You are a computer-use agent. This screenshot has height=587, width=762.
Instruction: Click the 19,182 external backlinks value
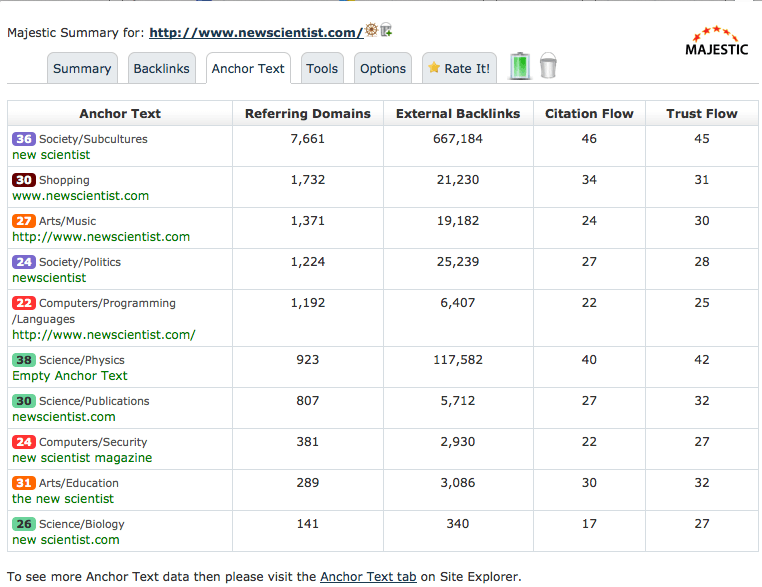458,221
